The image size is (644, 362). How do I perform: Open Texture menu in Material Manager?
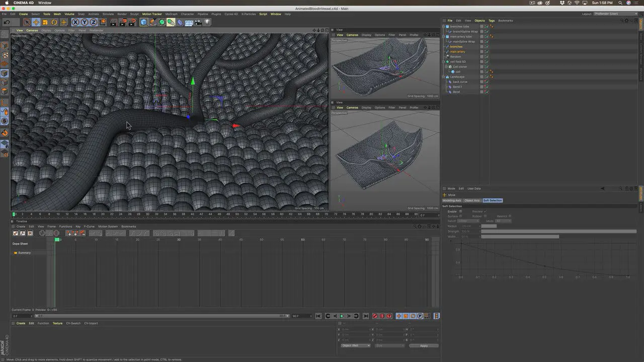57,323
